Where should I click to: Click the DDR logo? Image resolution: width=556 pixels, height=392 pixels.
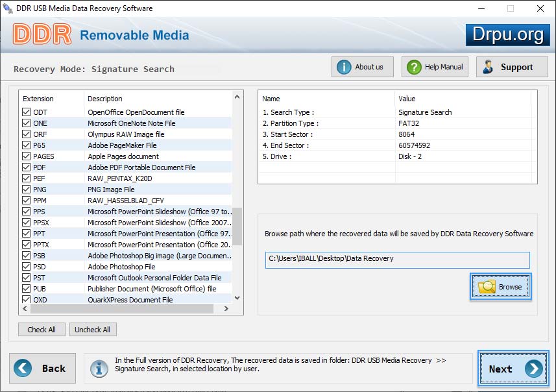point(42,34)
